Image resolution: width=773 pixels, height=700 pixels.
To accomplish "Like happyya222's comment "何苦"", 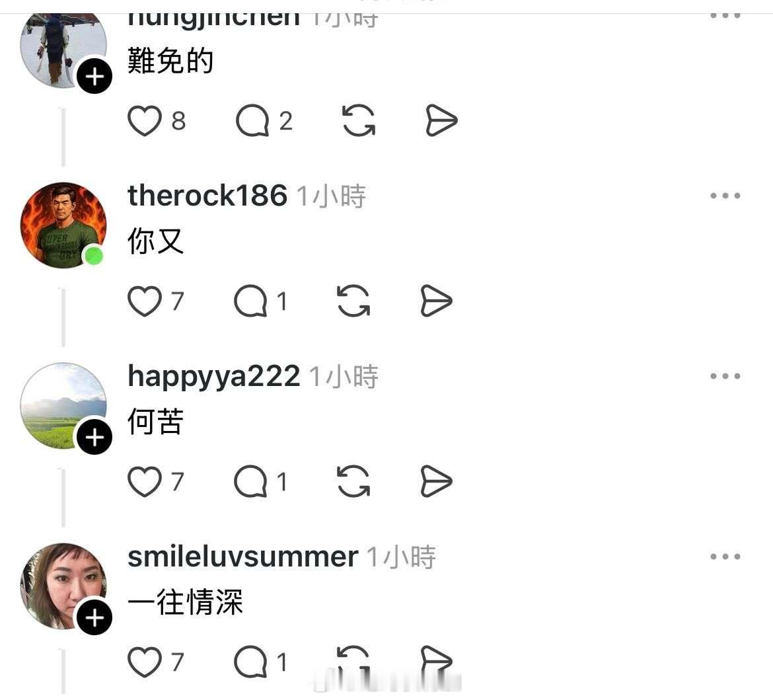I will click(145, 481).
